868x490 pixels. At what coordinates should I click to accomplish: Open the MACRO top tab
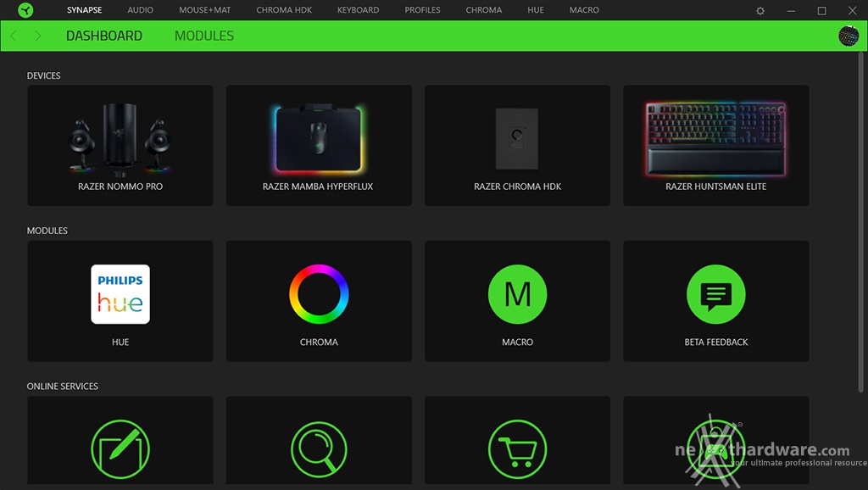pyautogui.click(x=584, y=10)
